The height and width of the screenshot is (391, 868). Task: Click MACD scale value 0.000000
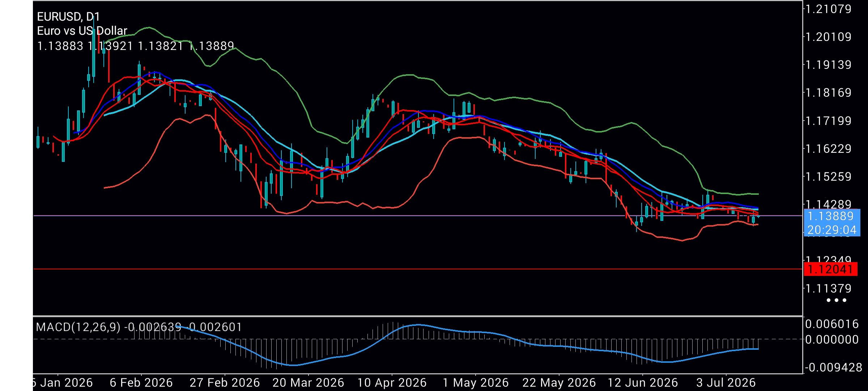(x=832, y=340)
